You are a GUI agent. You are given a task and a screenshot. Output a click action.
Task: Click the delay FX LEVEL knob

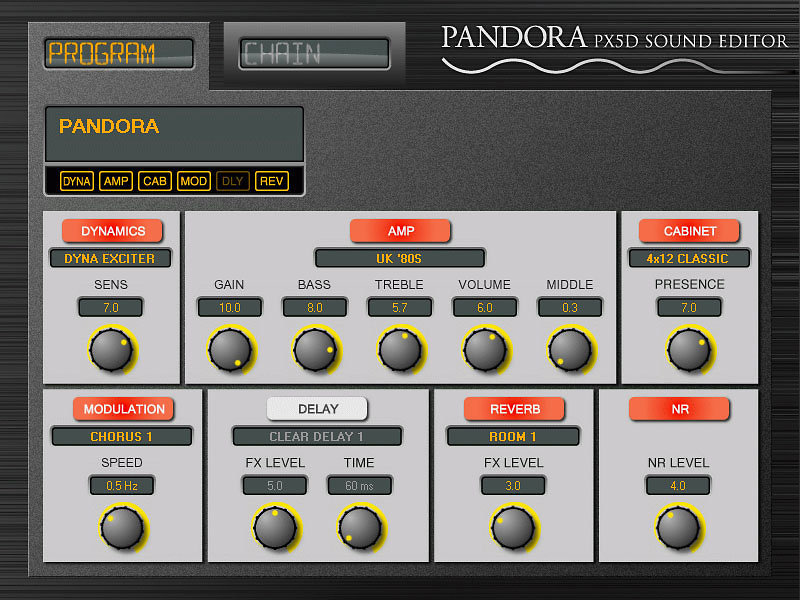[x=275, y=528]
